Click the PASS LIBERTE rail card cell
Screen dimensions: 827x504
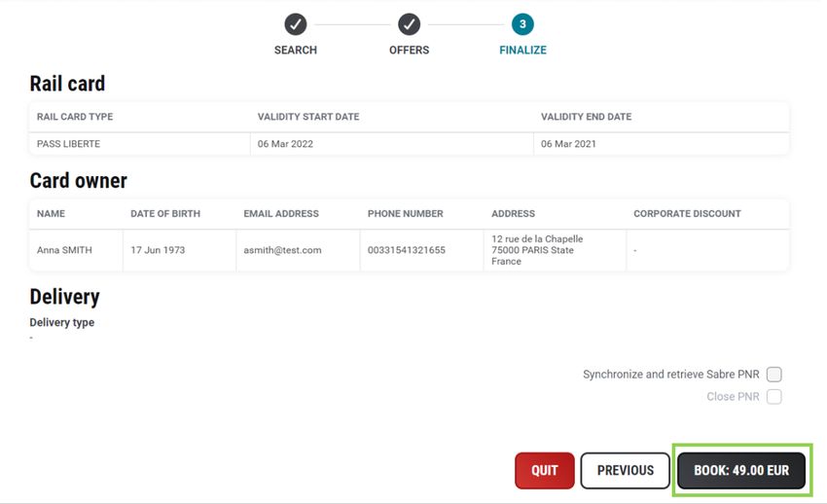coord(140,144)
